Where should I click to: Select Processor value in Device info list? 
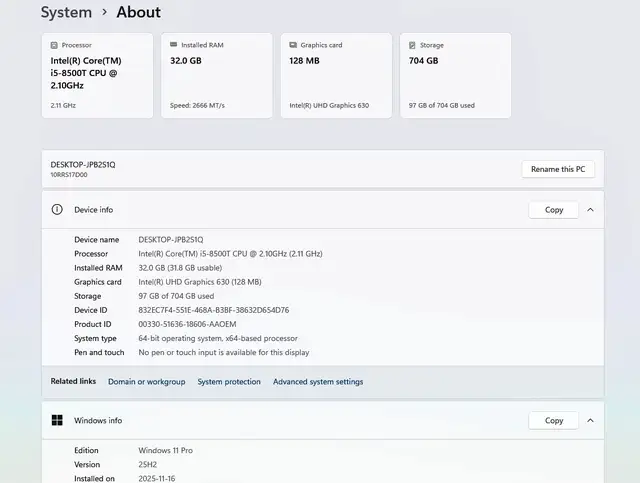point(230,254)
